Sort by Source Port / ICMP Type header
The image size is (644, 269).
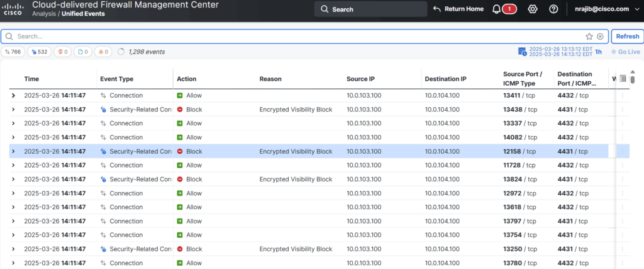click(523, 79)
